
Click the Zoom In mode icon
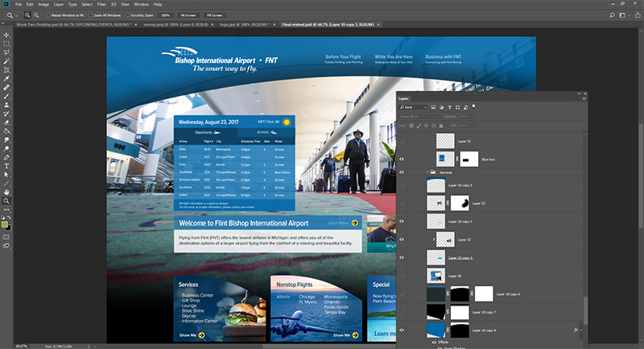[x=27, y=15]
